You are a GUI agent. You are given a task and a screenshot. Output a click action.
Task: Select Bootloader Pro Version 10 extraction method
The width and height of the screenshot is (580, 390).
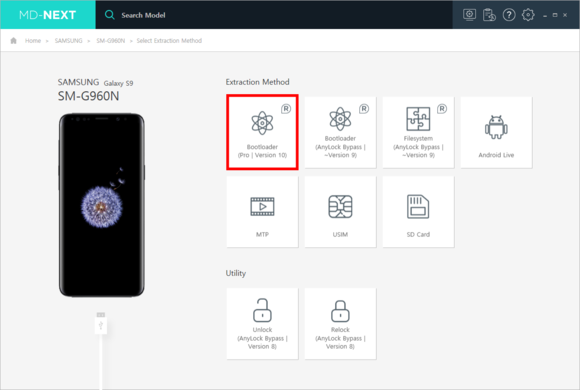262,132
